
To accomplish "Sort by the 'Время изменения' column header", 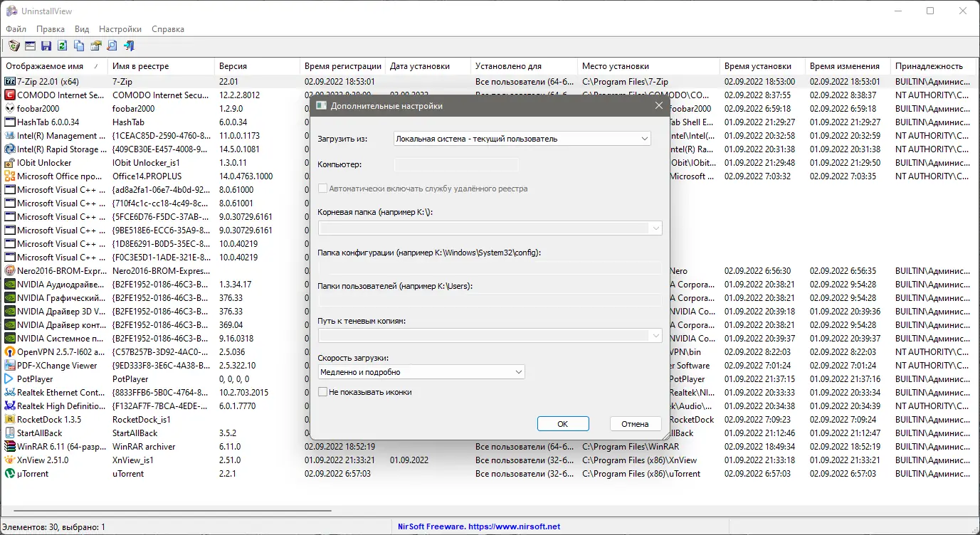I will pyautogui.click(x=848, y=66).
